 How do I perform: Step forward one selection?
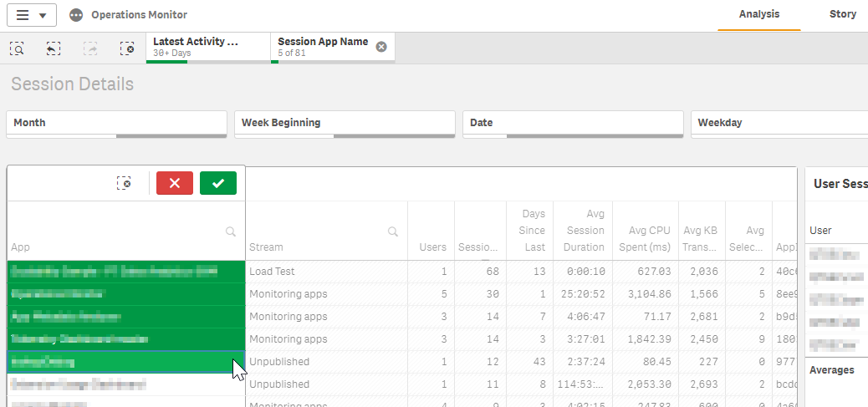click(x=90, y=48)
